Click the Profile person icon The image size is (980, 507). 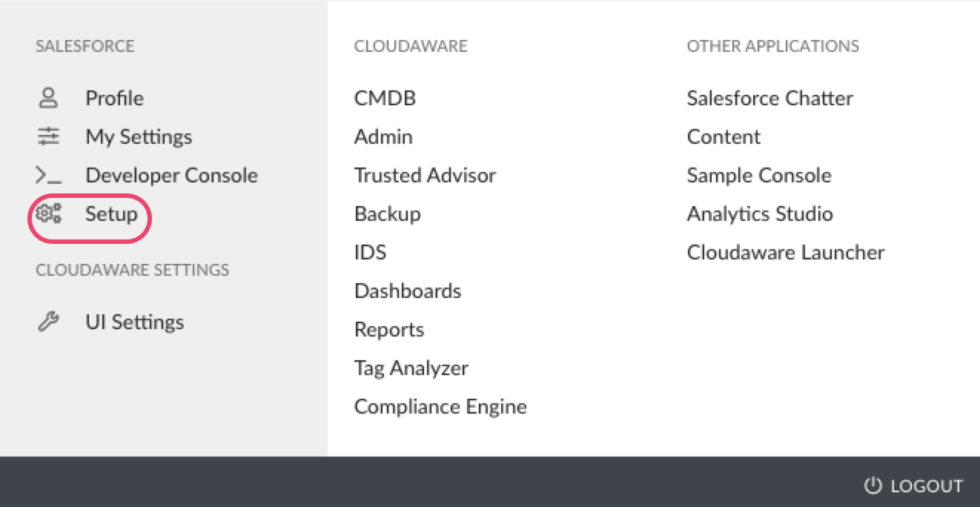coord(48,98)
